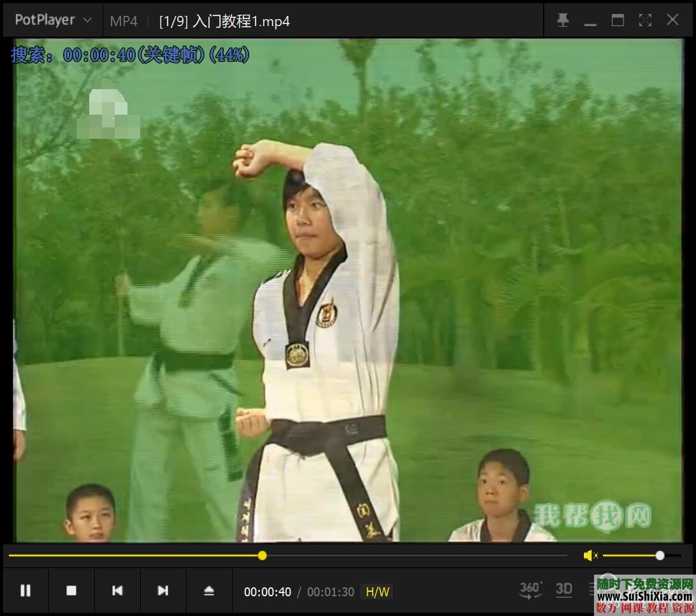
Task: Pause the video playback
Action: click(25, 591)
